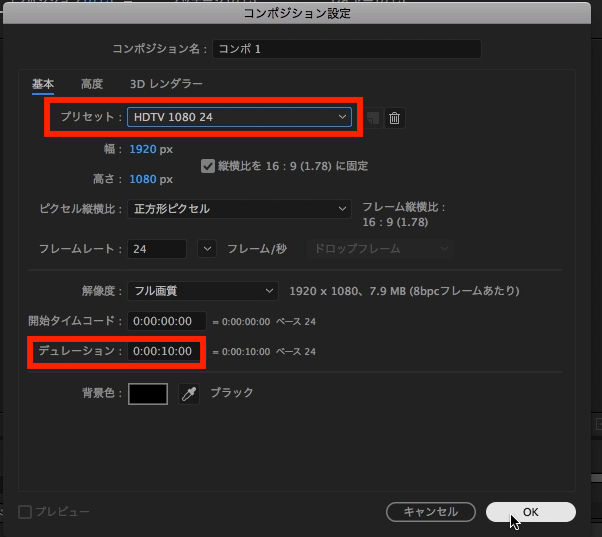Click the キャンセル button
This screenshot has width=602, height=537.
click(431, 512)
